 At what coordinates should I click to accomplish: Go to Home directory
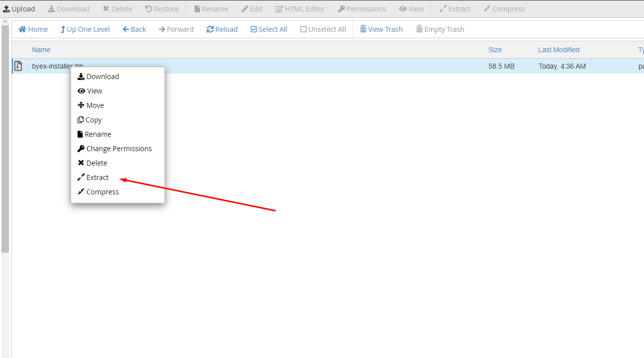click(33, 29)
